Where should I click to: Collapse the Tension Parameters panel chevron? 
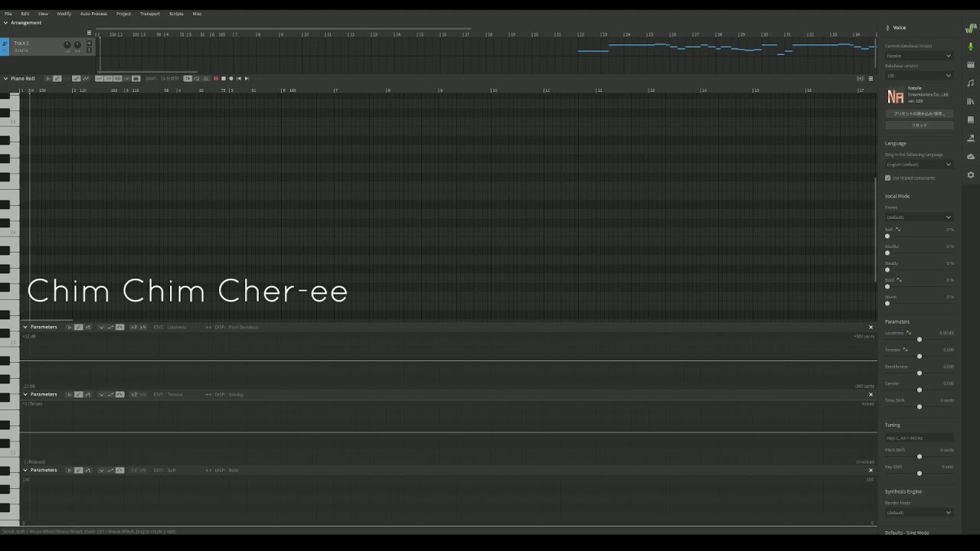coord(25,394)
